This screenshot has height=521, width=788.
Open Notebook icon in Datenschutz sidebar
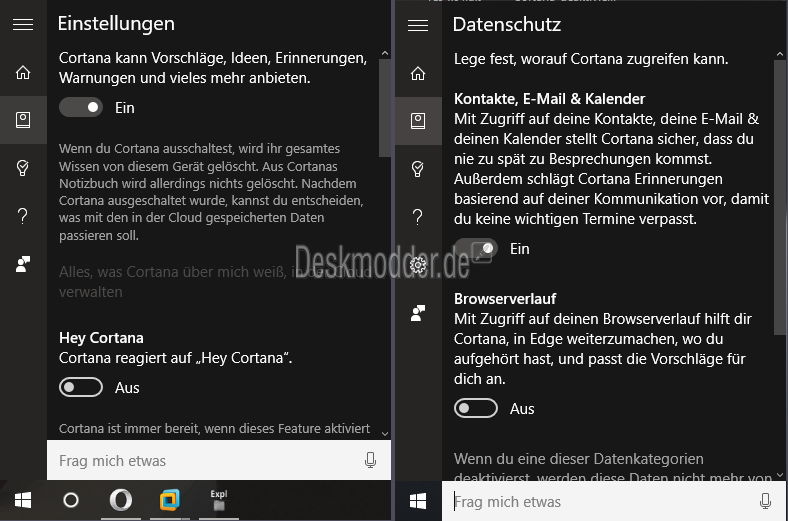pos(419,121)
